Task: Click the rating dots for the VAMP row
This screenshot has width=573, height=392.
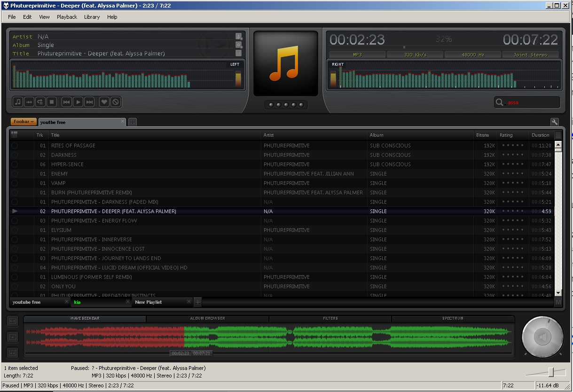Action: coord(513,183)
